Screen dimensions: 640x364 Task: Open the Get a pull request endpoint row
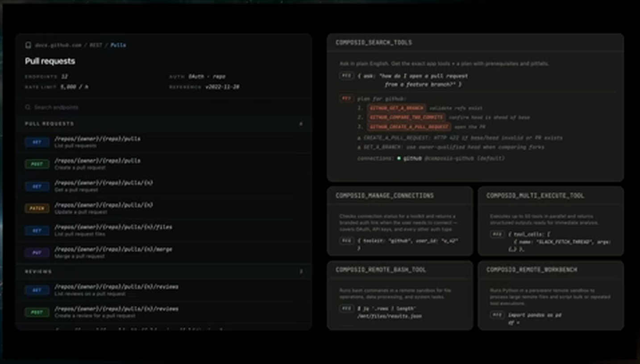[163, 186]
